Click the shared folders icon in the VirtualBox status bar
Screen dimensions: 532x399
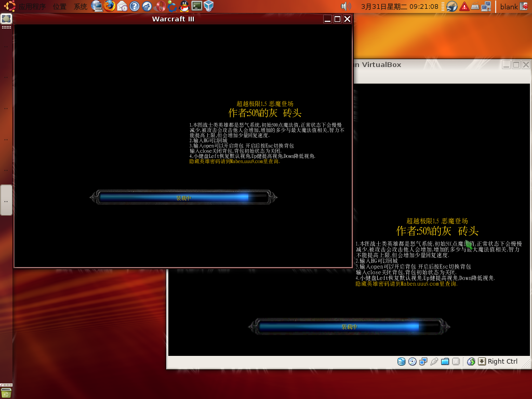pyautogui.click(x=445, y=362)
